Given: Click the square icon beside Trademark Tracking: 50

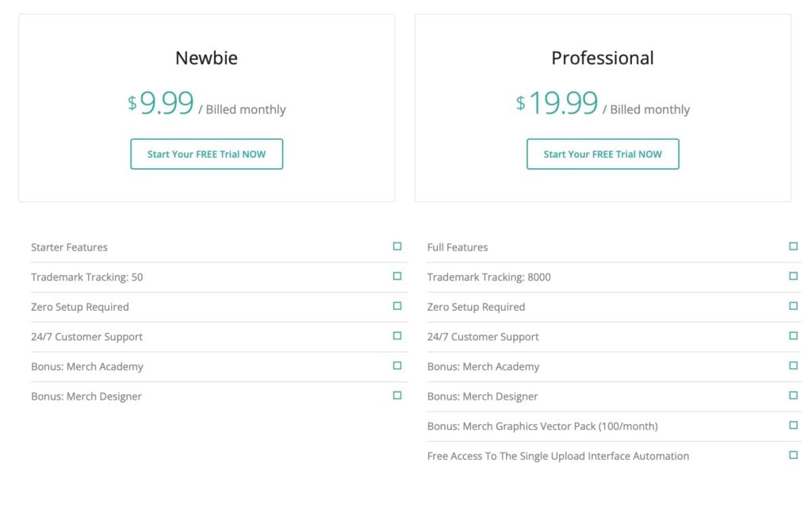Looking at the screenshot, I should point(397,277).
